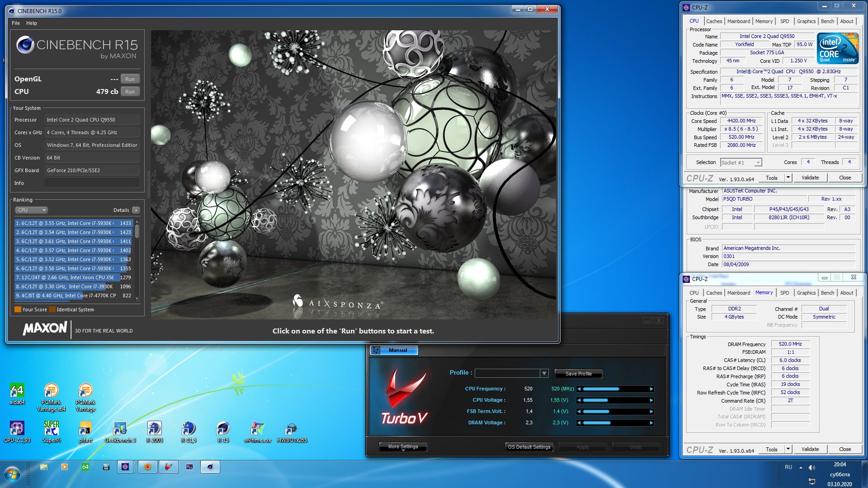Open the media player taskbar icon

pos(65,467)
